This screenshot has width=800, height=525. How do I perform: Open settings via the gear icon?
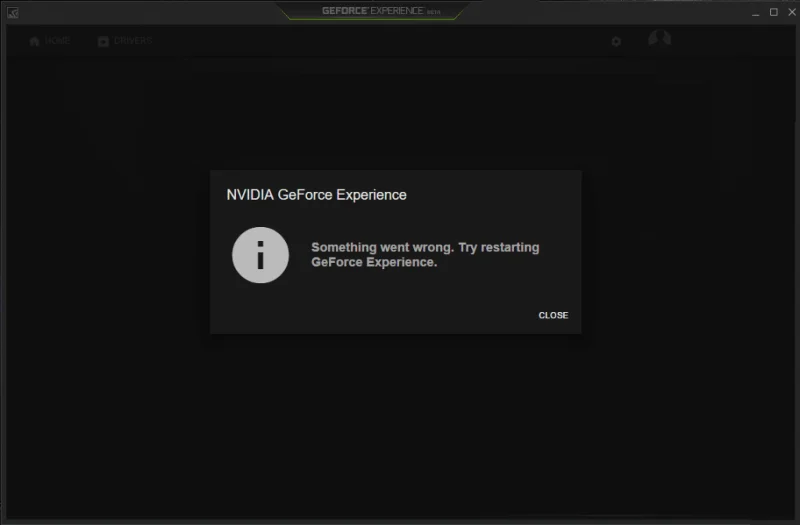point(616,41)
